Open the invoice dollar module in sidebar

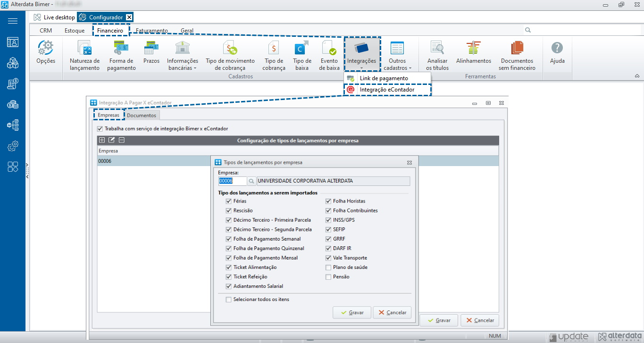click(13, 84)
